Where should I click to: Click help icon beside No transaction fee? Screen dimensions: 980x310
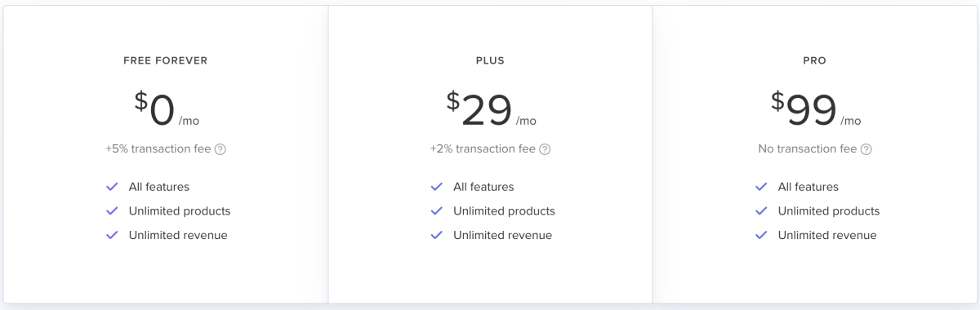point(866,149)
